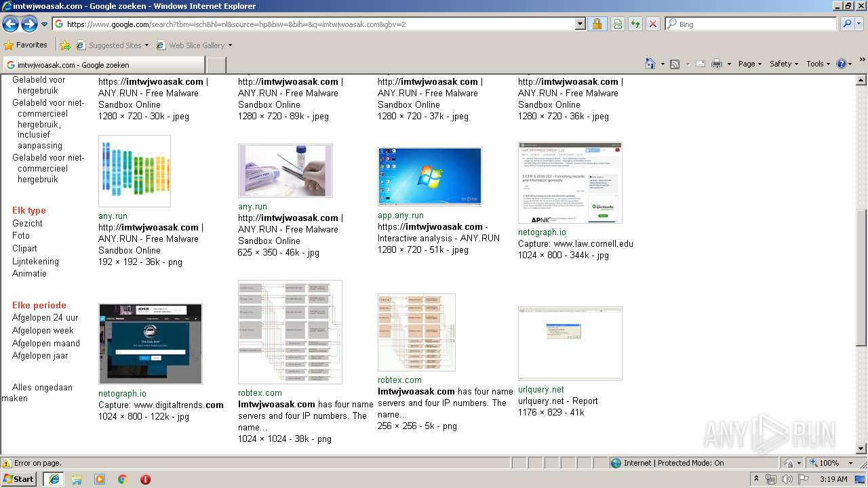Image resolution: width=868 pixels, height=488 pixels.
Task: Open a new blank tab
Action: [216, 65]
